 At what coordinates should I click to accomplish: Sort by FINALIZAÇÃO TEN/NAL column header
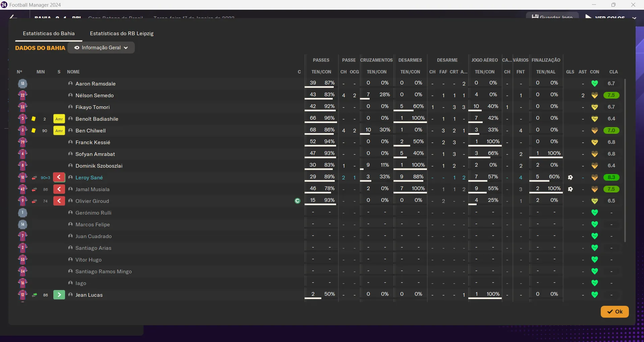click(546, 72)
